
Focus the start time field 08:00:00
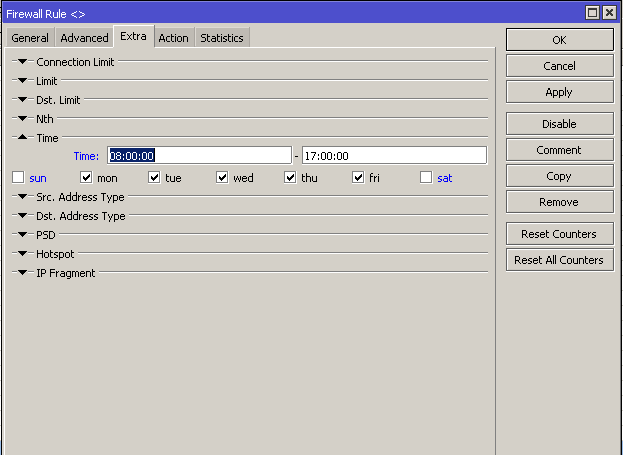point(199,155)
